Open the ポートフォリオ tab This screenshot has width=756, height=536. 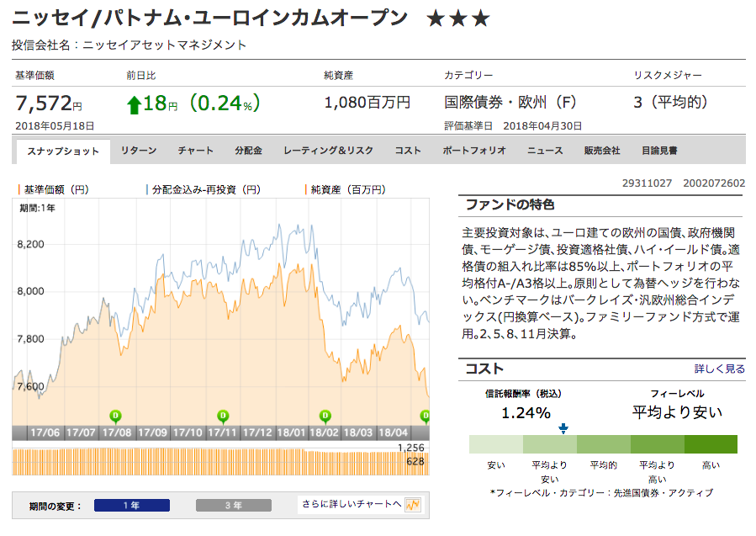[x=474, y=151]
